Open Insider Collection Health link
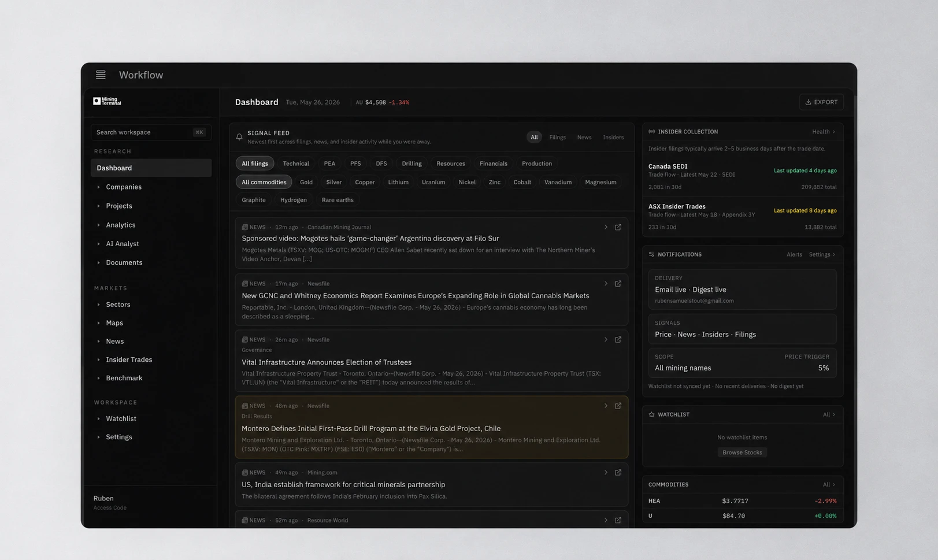The image size is (938, 560). coord(824,132)
